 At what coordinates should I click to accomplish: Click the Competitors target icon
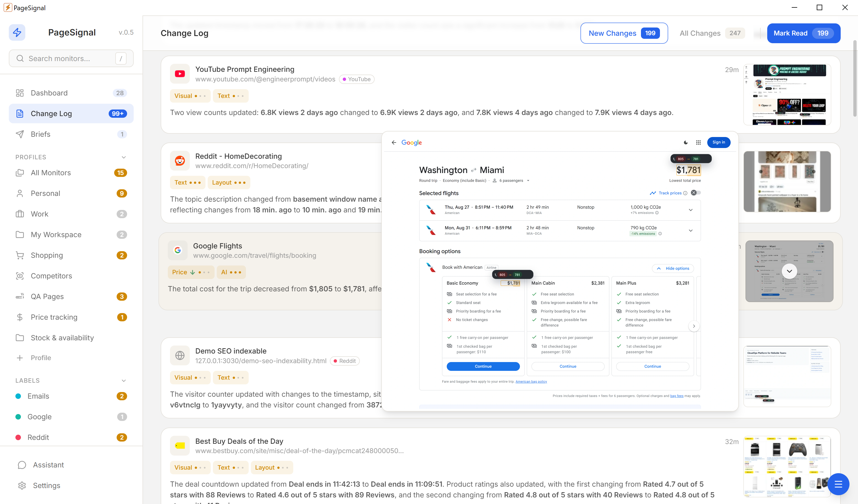pos(20,276)
